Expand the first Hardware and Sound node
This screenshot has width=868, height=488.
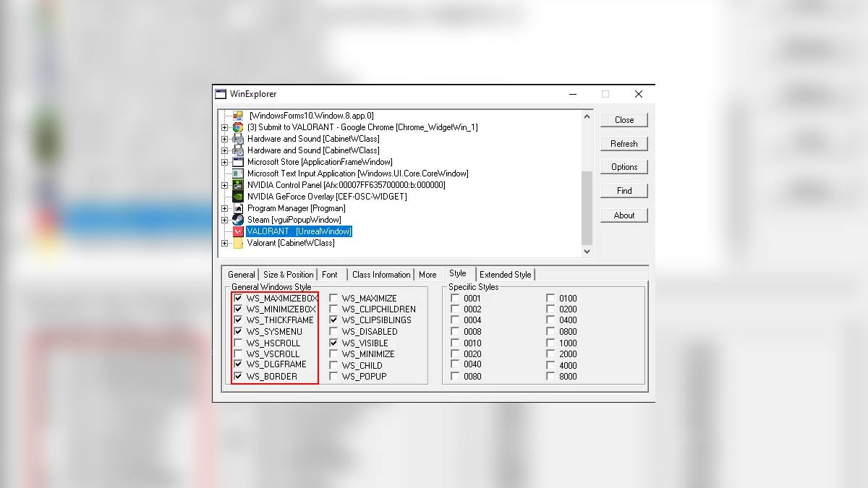(225, 139)
